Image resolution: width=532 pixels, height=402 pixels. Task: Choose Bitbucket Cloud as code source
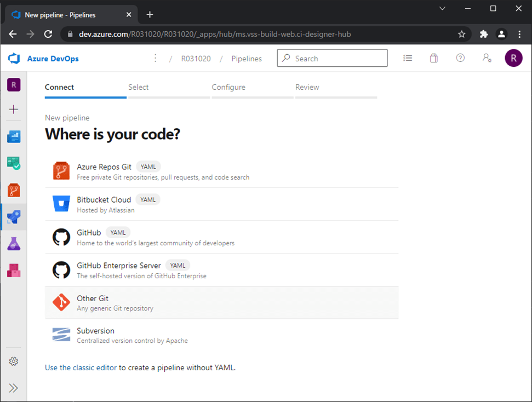222,204
